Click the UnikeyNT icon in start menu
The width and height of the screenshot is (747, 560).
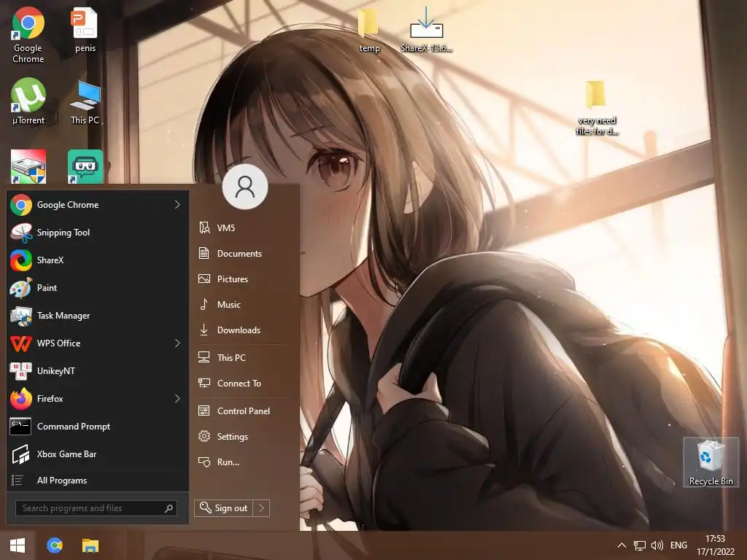[21, 371]
